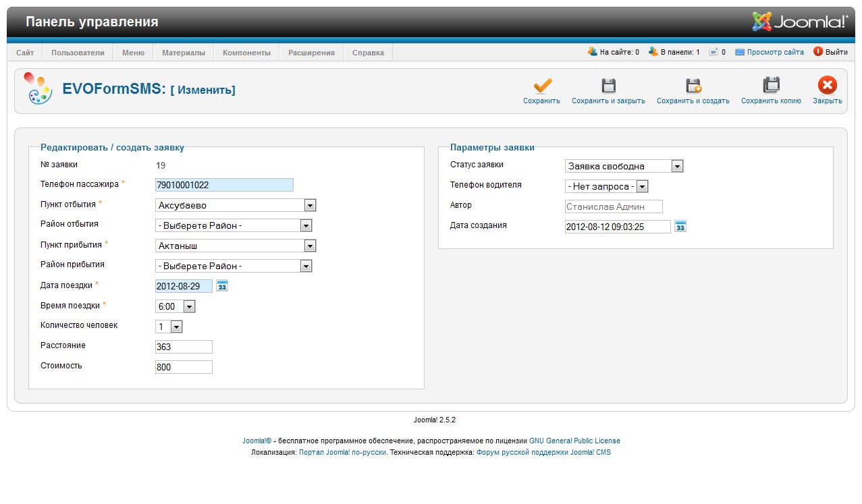
Task: Open the Компоненты menu
Action: tap(246, 53)
